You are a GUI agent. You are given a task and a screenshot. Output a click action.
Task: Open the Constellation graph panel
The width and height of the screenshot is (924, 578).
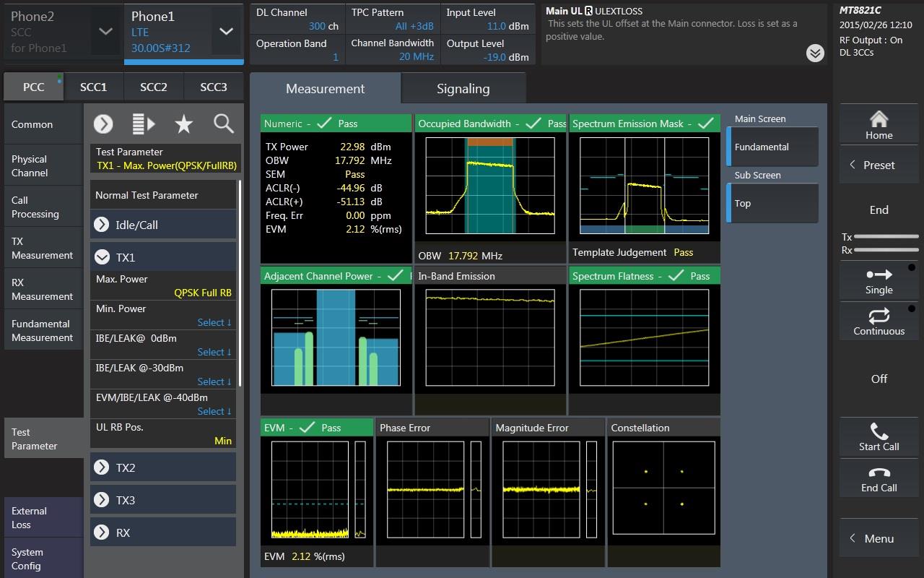click(663, 493)
